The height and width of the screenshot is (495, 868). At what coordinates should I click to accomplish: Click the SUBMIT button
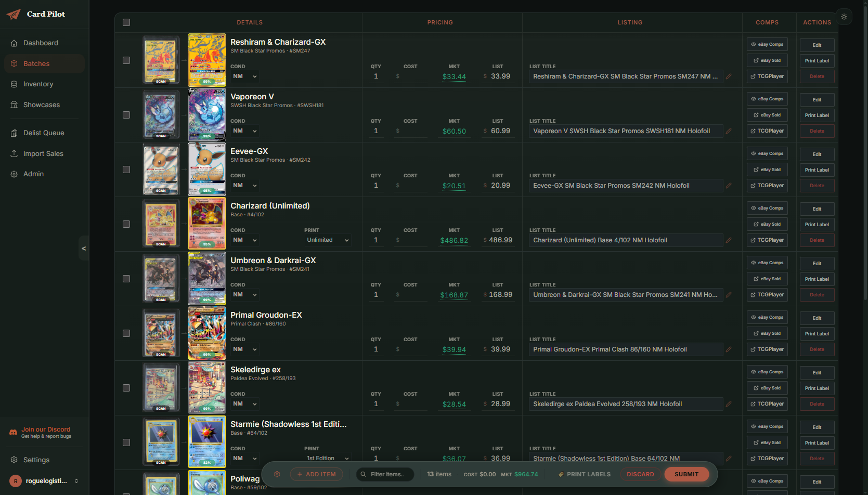[x=686, y=474]
